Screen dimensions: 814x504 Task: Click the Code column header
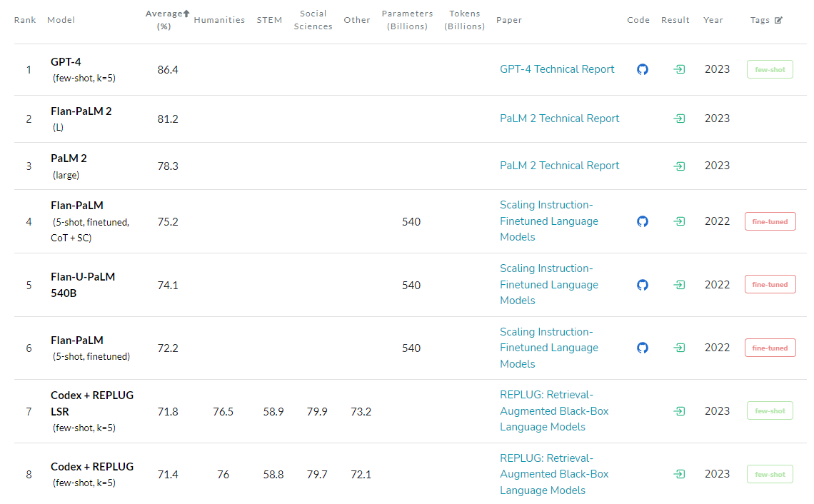pos(638,20)
